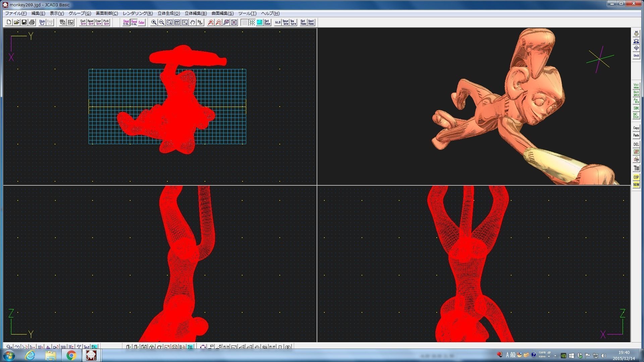This screenshot has width=644, height=362.
Task: Open the レンダリング(R) menu
Action: click(x=138, y=13)
